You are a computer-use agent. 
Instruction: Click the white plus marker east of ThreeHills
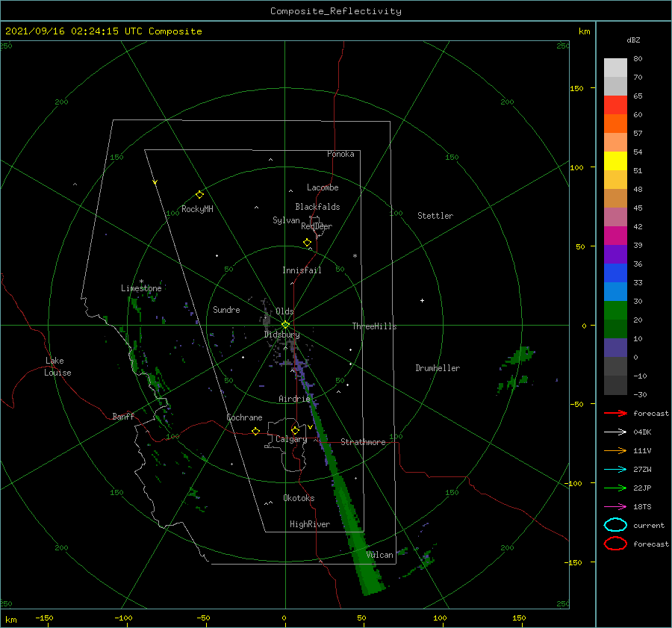click(422, 300)
